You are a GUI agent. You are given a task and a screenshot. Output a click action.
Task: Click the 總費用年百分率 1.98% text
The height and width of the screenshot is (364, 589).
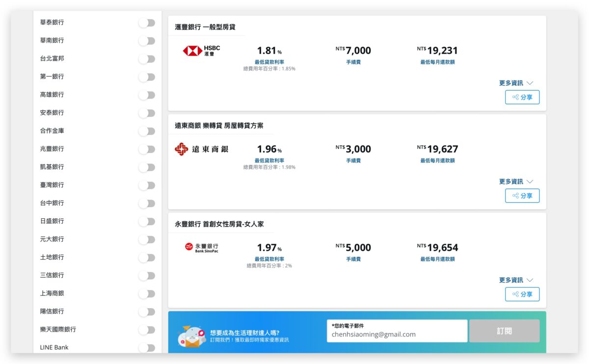269,167
